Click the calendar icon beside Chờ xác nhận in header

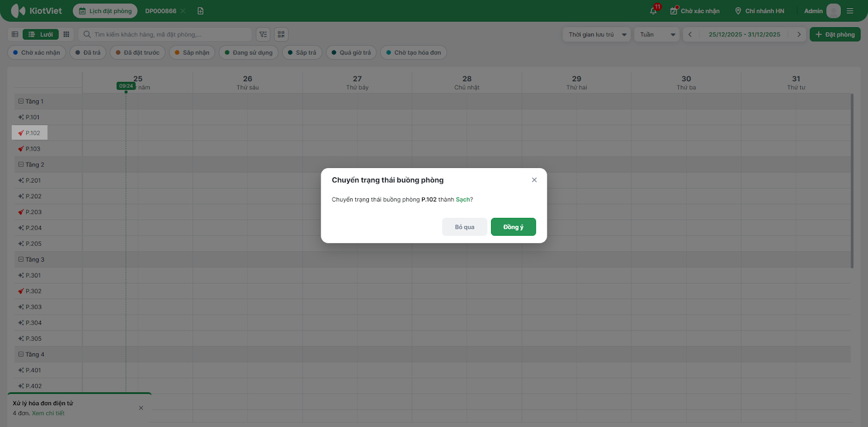[x=674, y=11]
